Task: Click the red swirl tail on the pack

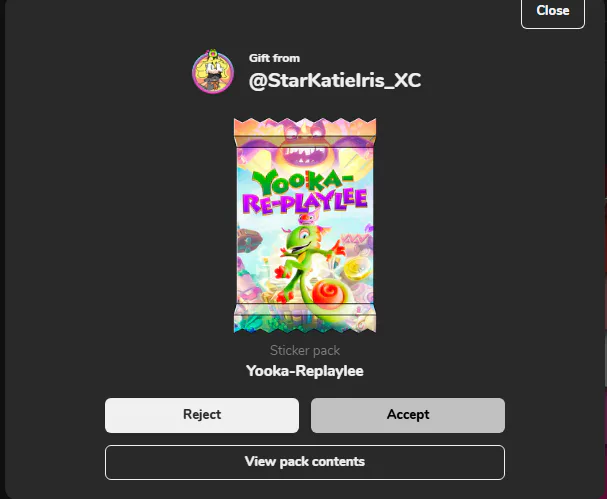Action: click(328, 292)
